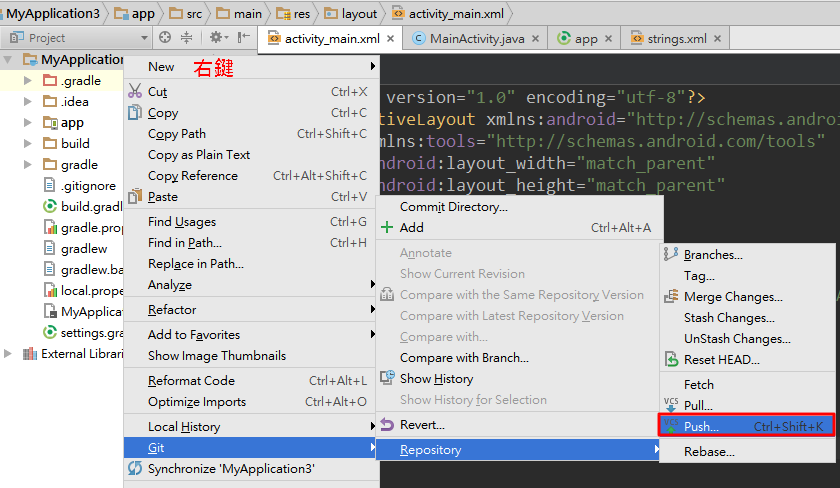Click the Show History clock icon
Image resolution: width=840 pixels, height=488 pixels.
pos(387,377)
